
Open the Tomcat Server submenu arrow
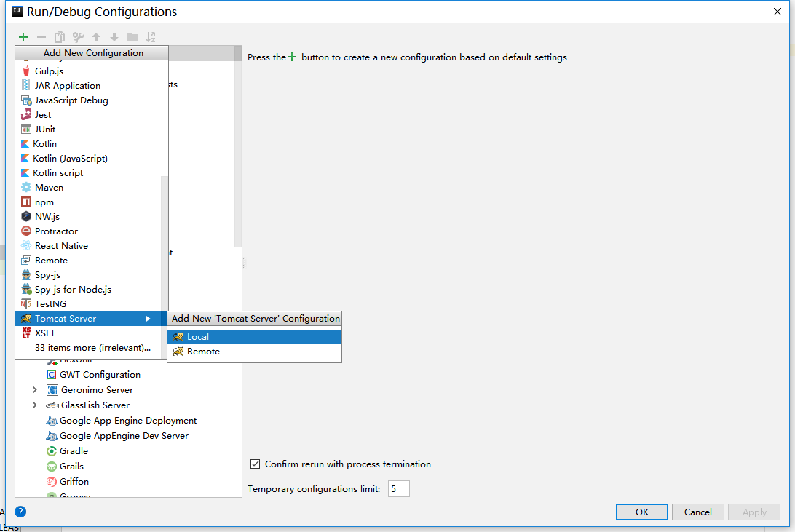tap(148, 318)
